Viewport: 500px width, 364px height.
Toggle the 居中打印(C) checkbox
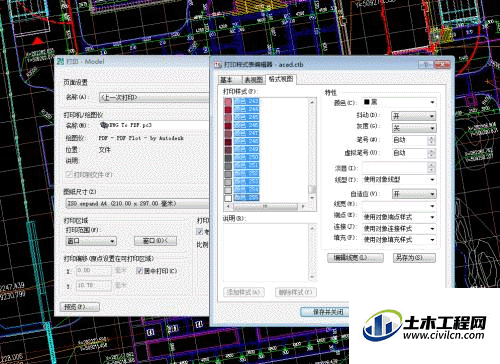[x=140, y=271]
